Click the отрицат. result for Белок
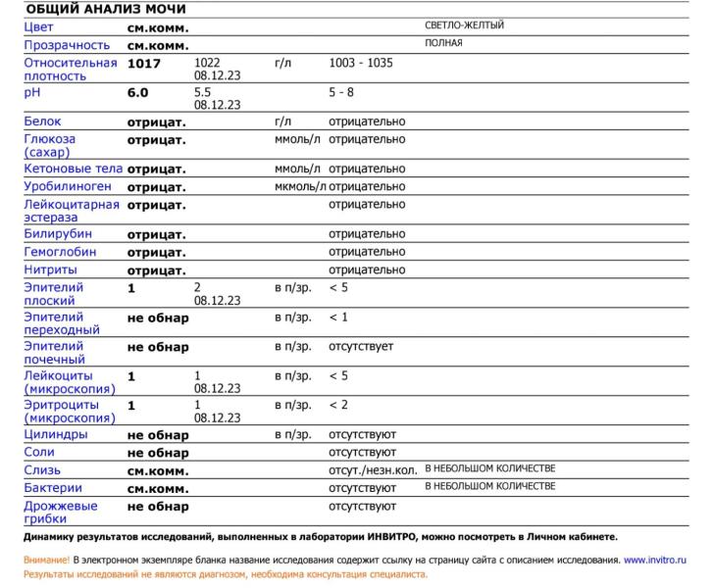The image size is (713, 588). click(156, 122)
